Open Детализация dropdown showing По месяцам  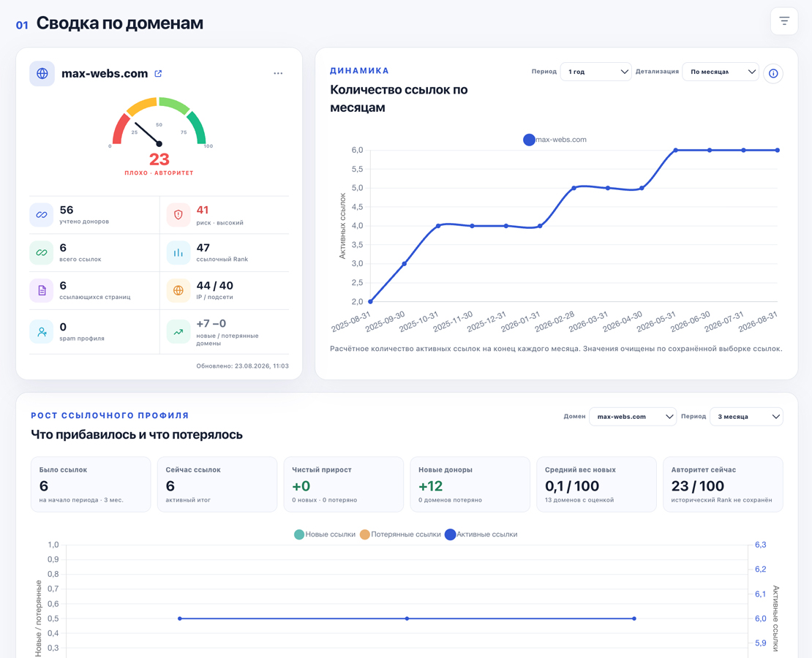click(x=721, y=72)
